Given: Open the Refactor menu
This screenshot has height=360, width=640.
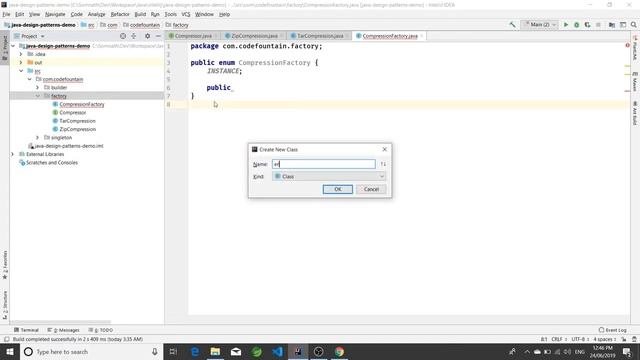Looking at the screenshot, I should [x=120, y=14].
